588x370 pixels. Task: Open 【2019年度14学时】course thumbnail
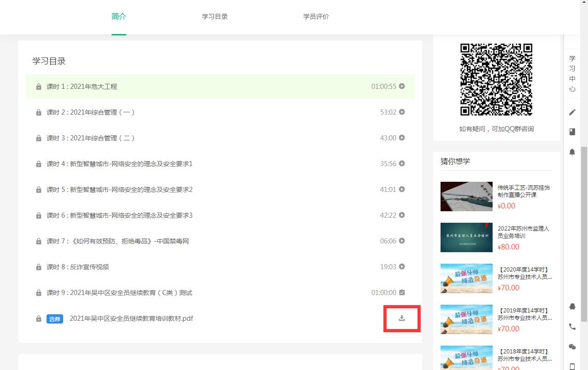pyautogui.click(x=466, y=319)
